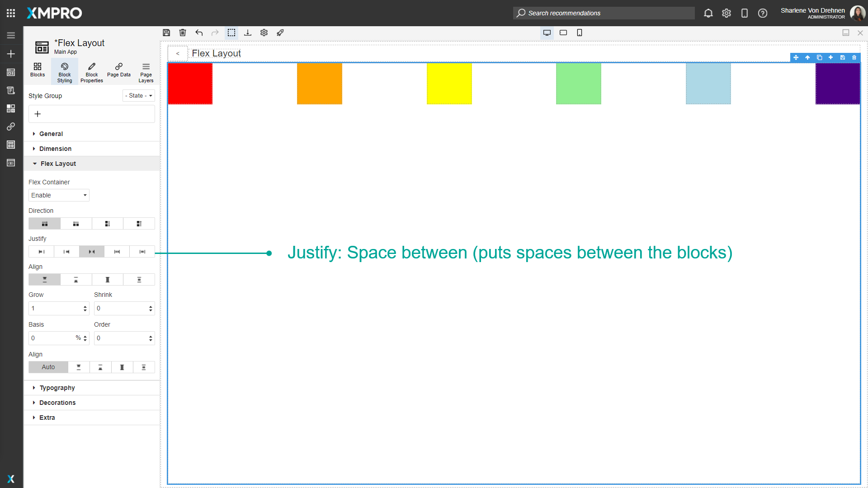This screenshot has width=868, height=488.
Task: Open the Style Group State dropdown
Action: [x=138, y=95]
